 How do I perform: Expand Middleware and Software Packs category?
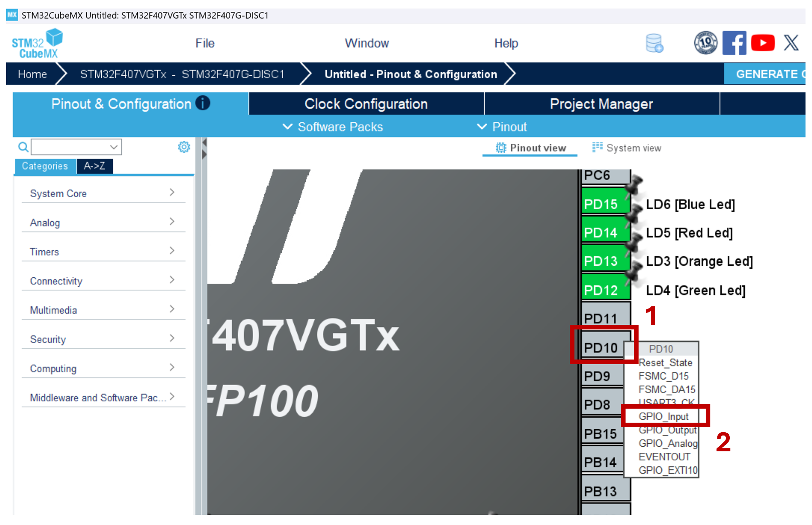(103, 397)
